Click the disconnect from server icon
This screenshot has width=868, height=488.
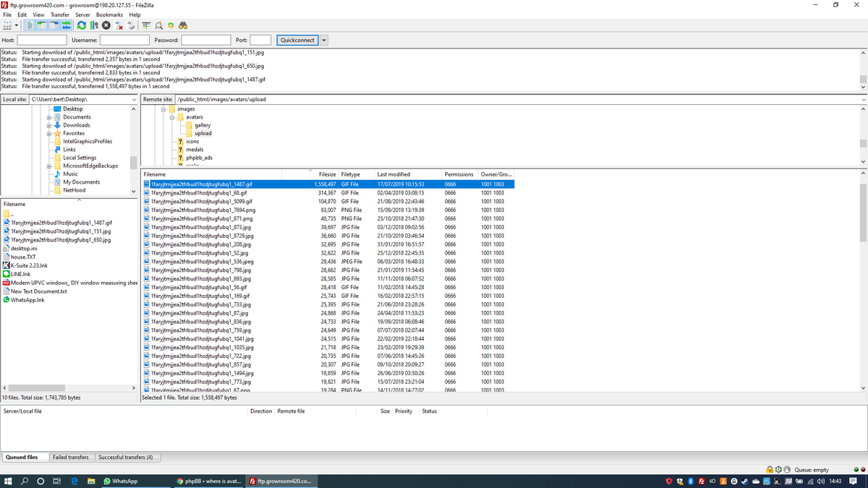point(118,25)
